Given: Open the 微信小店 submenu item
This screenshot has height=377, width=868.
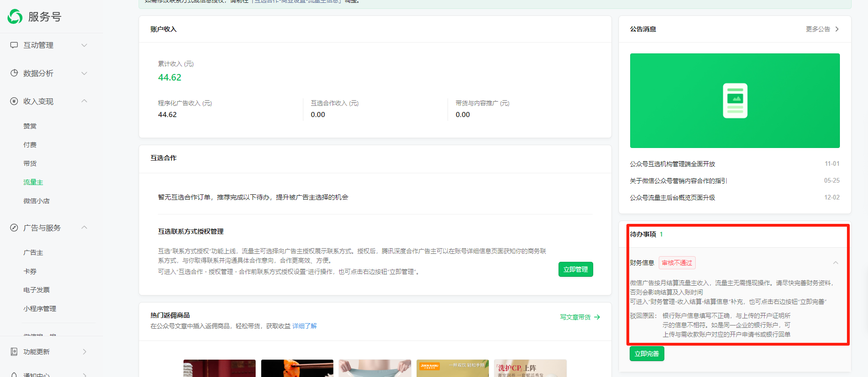Looking at the screenshot, I should click(x=37, y=201).
